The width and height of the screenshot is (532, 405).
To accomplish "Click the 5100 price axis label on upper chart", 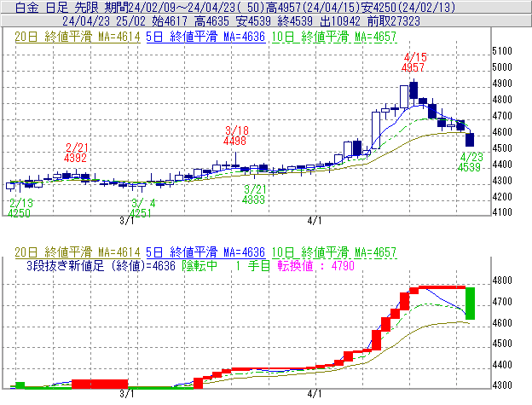I will click(x=502, y=51).
